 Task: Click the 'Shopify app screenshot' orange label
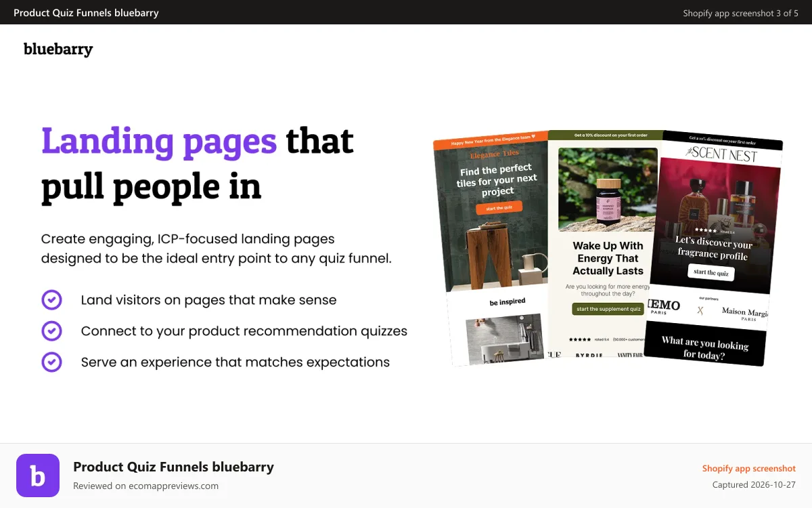coord(749,468)
